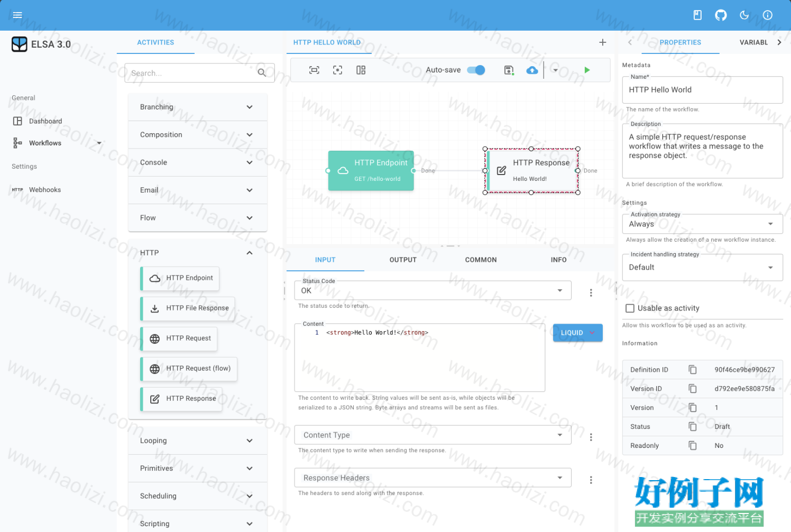Edit the workflow Name field

click(x=702, y=90)
